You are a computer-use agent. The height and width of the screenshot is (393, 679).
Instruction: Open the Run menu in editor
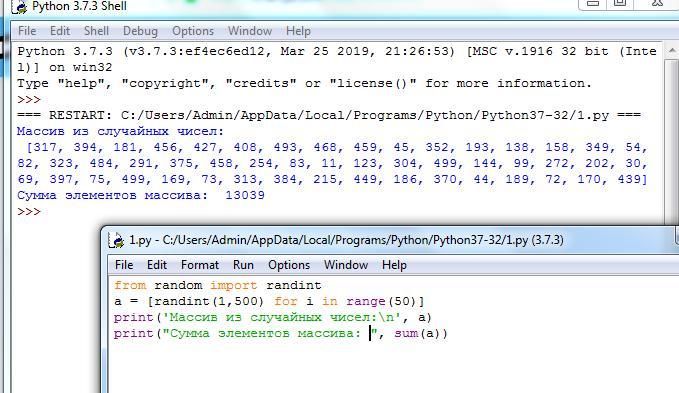(x=243, y=265)
